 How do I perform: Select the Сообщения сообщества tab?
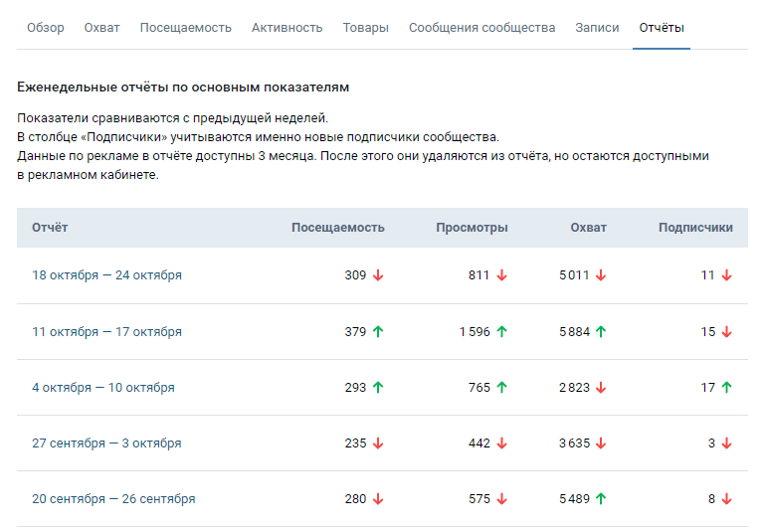tap(482, 28)
